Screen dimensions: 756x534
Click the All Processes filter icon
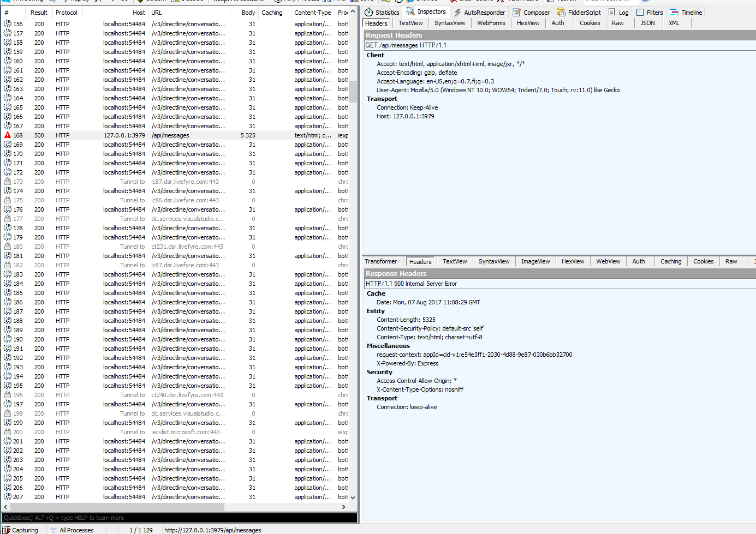[53, 530]
